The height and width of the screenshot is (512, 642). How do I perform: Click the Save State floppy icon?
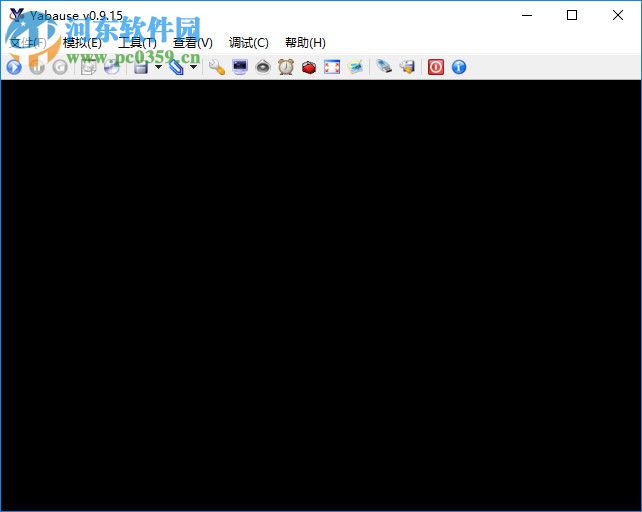[141, 67]
